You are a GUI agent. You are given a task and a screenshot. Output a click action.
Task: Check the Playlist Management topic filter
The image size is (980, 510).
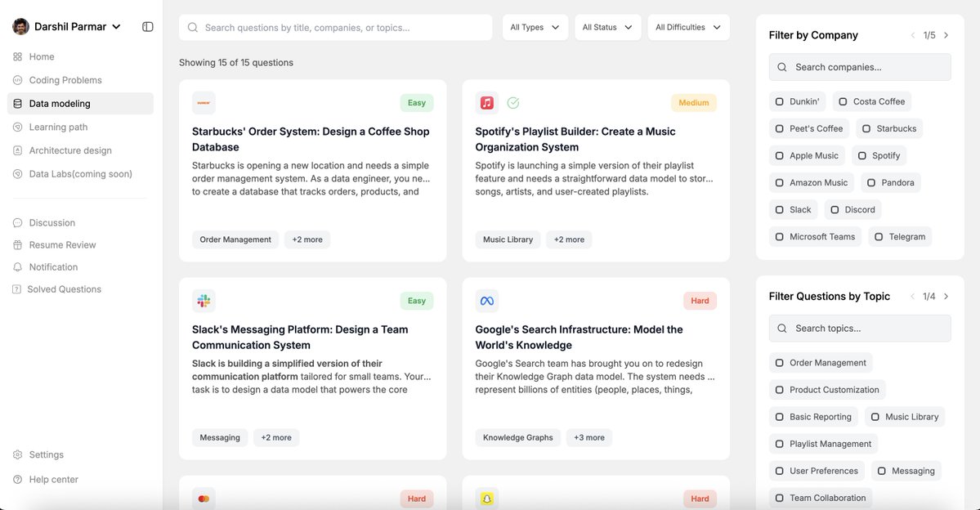point(780,444)
